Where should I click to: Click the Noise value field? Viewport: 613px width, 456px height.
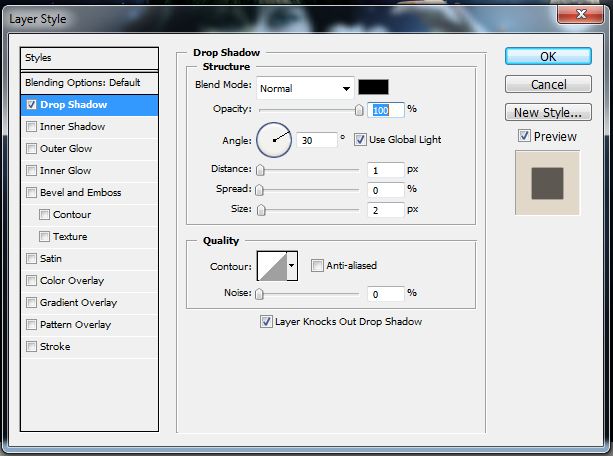point(385,294)
